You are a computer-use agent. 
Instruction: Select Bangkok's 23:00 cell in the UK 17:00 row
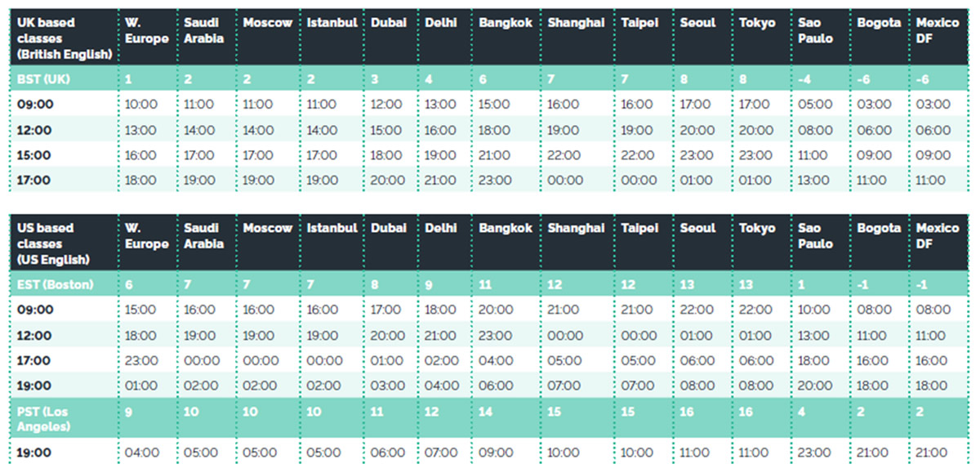point(495,181)
